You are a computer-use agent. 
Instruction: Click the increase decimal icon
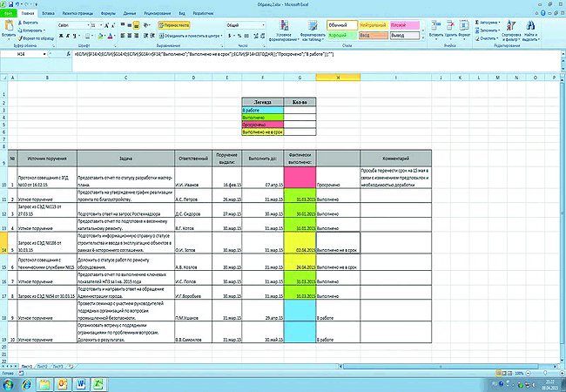[256, 36]
